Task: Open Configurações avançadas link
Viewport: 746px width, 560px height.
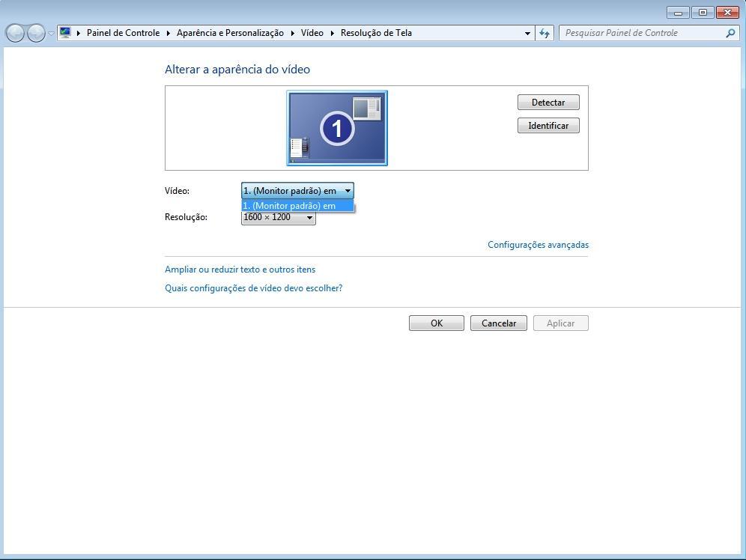Action: [538, 245]
